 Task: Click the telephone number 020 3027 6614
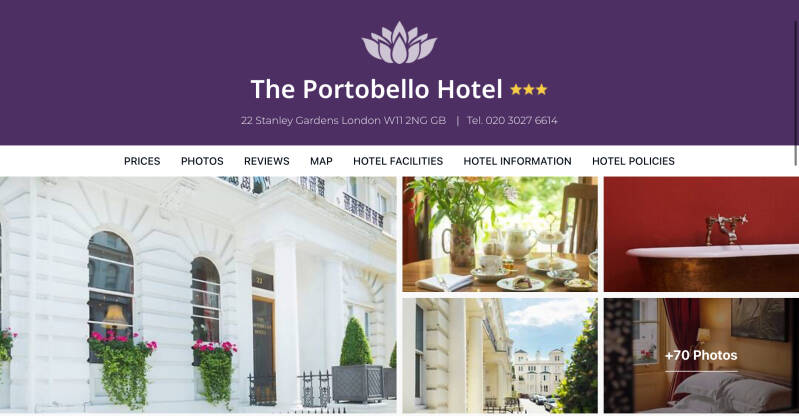(521, 121)
